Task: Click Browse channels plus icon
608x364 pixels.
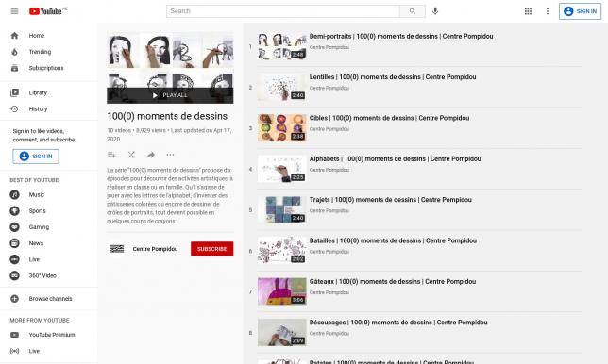Action: 14,299
